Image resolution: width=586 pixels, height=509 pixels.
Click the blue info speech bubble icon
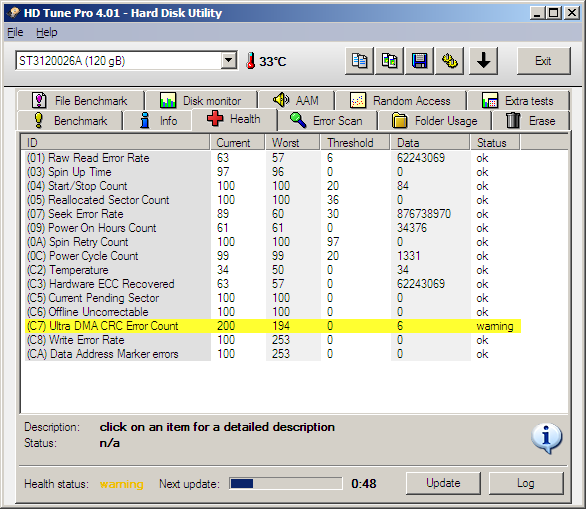point(546,438)
